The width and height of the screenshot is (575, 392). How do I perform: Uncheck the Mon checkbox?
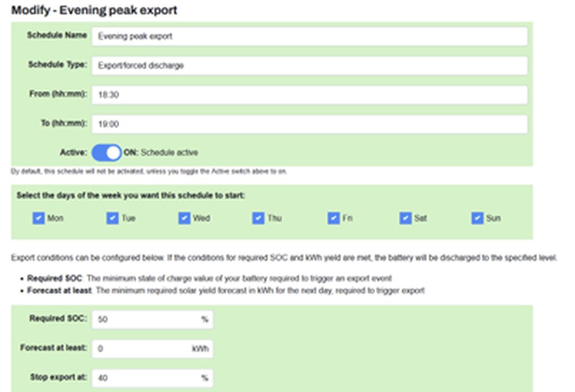39,218
